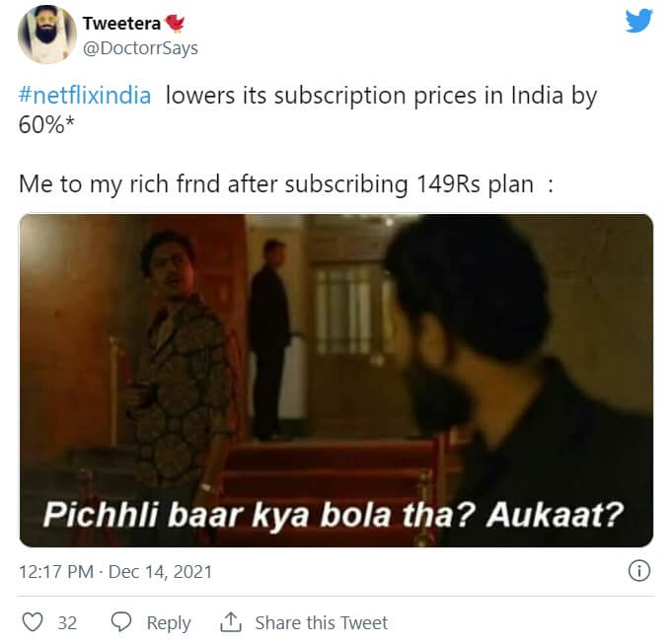Choose the Share this Tweet label
Screen dimensions: 672x644
(x=322, y=622)
